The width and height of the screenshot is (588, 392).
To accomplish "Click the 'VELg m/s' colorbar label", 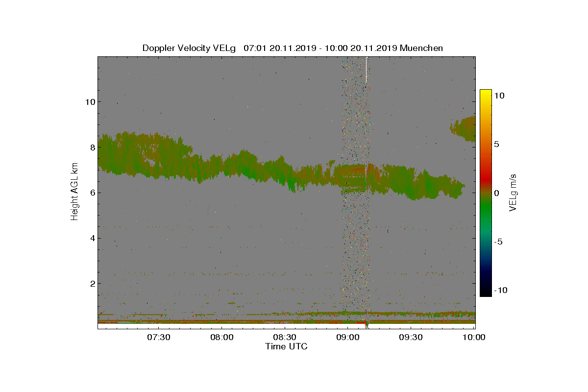I will (x=513, y=193).
